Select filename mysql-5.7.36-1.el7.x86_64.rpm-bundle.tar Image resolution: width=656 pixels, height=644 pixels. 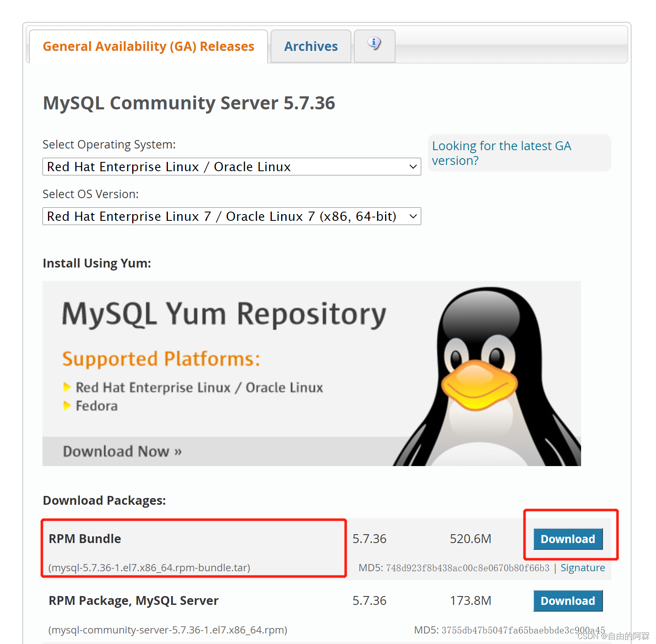(149, 568)
